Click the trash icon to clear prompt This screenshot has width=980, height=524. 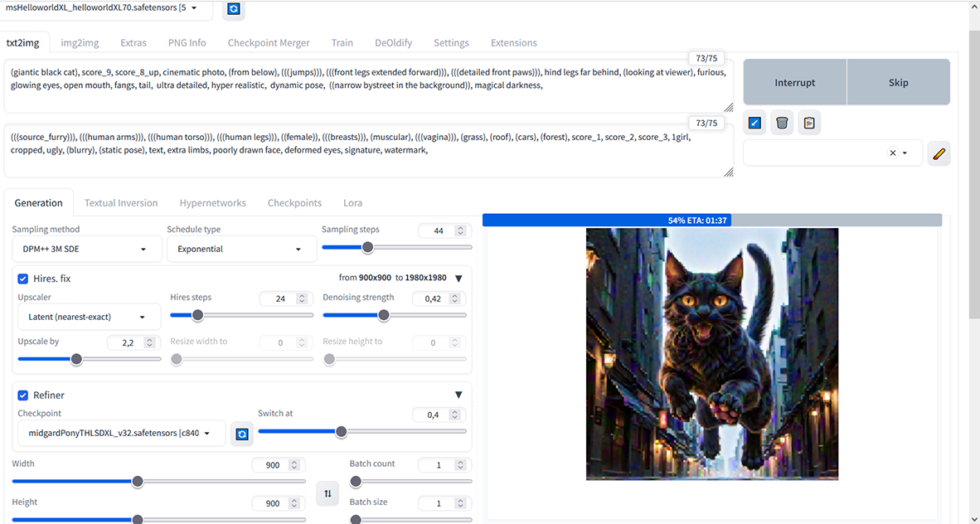[x=782, y=124]
